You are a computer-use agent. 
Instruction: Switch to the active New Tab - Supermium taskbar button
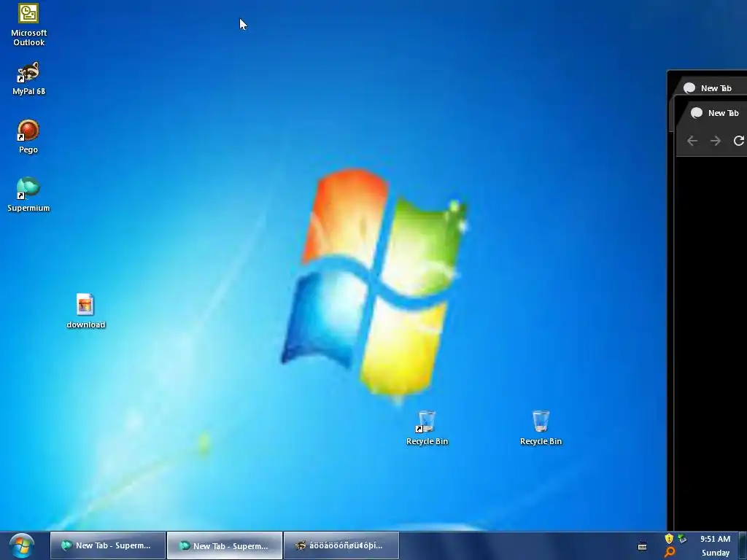pyautogui.click(x=225, y=545)
